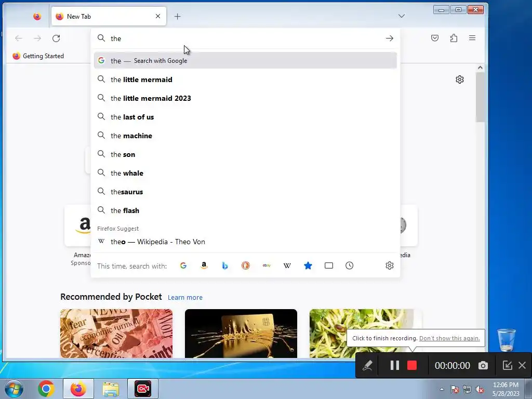Click the page scrollbar up arrow
The height and width of the screenshot is (399, 532).
[480, 68]
